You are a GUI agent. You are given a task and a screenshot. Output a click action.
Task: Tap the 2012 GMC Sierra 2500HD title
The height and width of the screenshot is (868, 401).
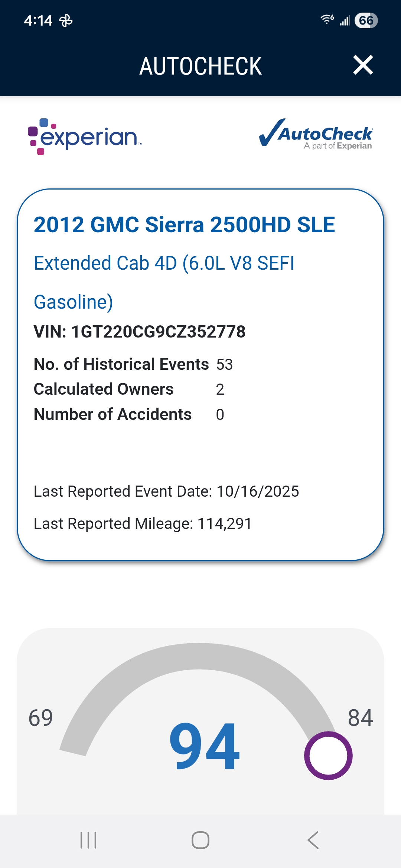point(184,225)
